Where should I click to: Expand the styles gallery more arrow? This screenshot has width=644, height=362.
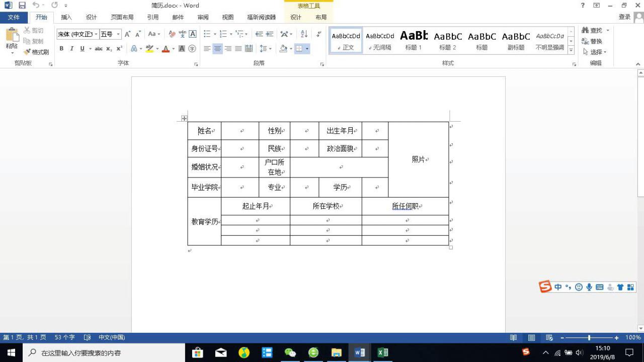click(x=571, y=49)
